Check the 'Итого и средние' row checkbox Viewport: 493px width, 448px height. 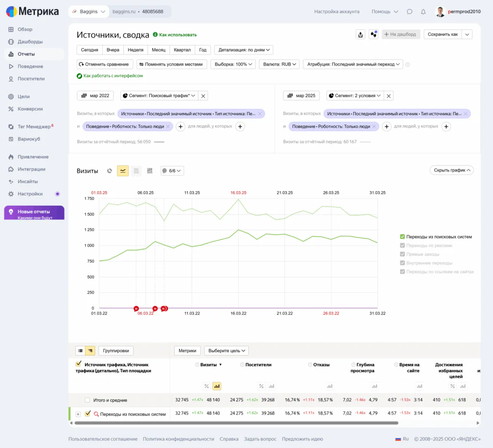[87, 400]
